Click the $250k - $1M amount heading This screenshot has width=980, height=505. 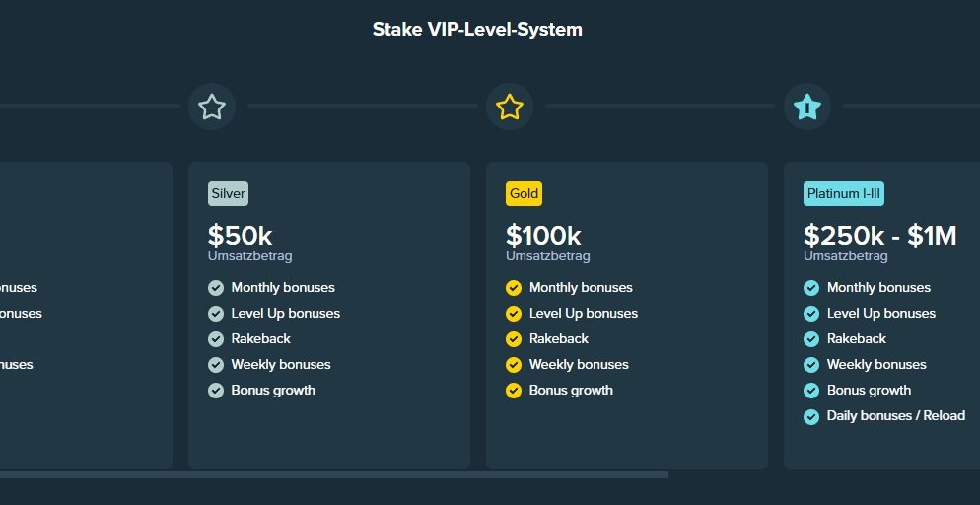coord(880,236)
